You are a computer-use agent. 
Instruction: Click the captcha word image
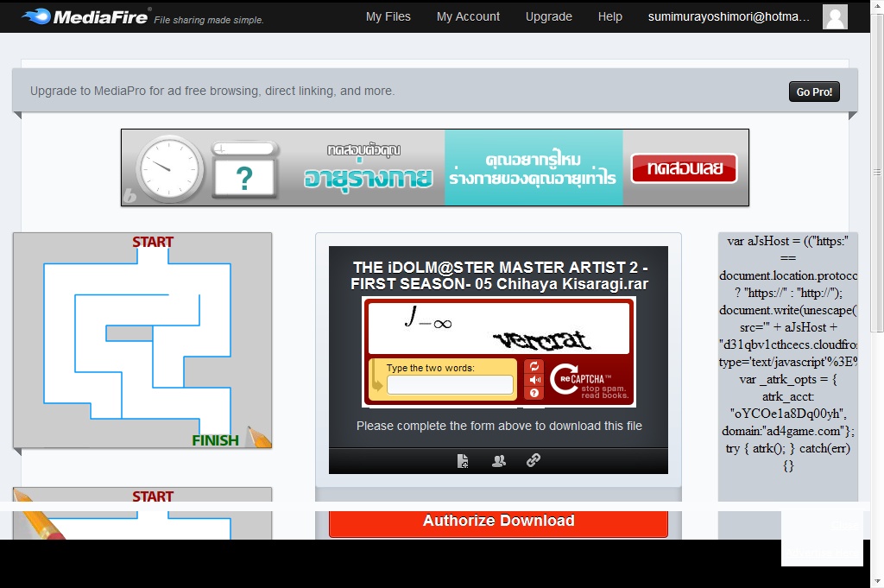[x=498, y=327]
